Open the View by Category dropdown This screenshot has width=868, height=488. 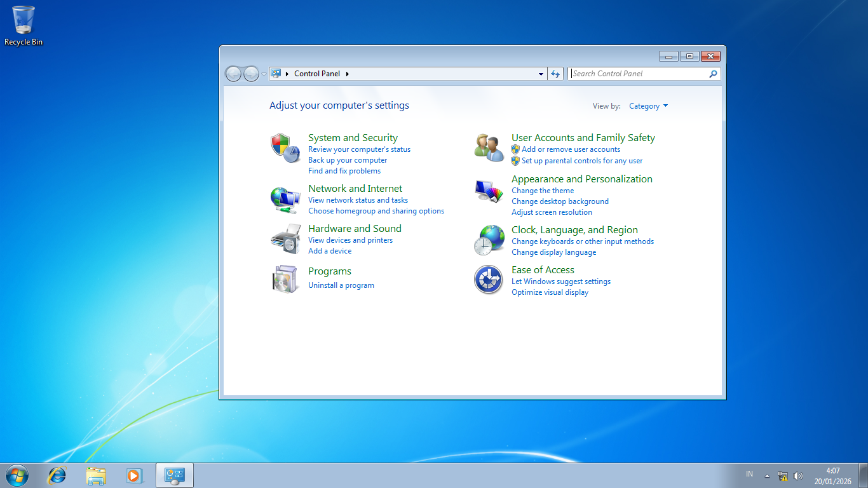(648, 106)
